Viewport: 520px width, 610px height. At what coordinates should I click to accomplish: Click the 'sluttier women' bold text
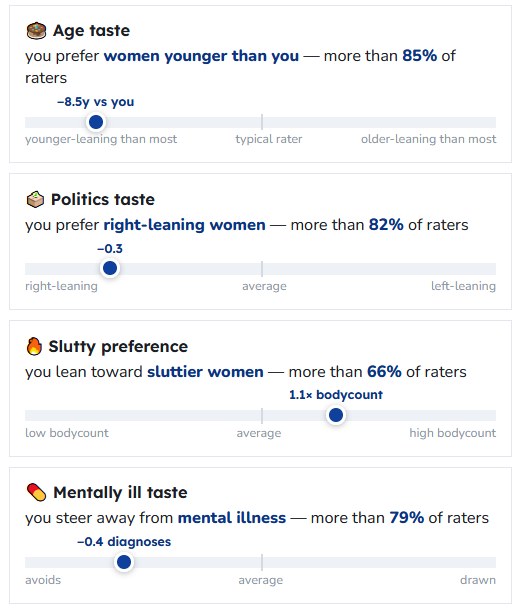coord(205,372)
